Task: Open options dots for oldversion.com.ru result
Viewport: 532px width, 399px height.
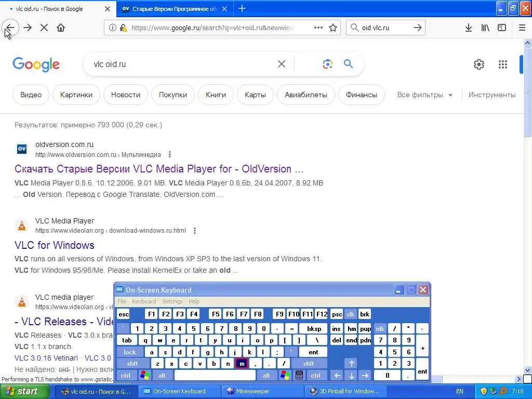Action: (x=170, y=155)
